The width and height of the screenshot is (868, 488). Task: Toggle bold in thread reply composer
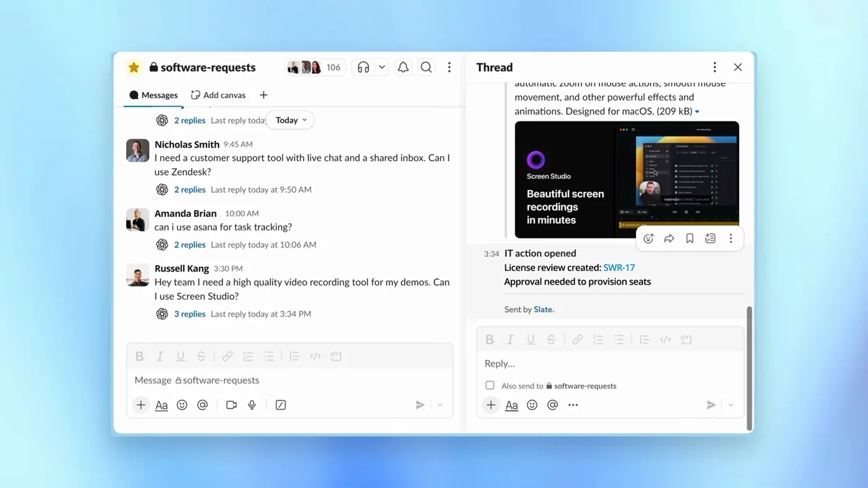coord(489,340)
